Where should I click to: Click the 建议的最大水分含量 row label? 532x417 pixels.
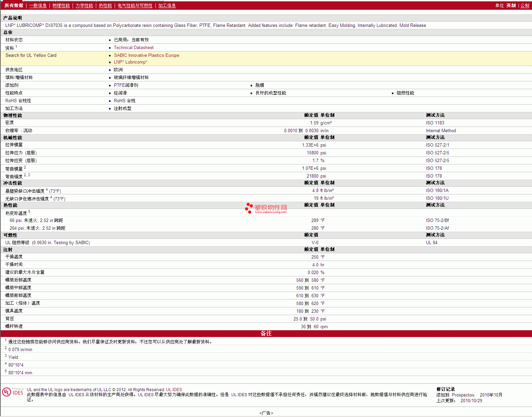click(x=25, y=273)
